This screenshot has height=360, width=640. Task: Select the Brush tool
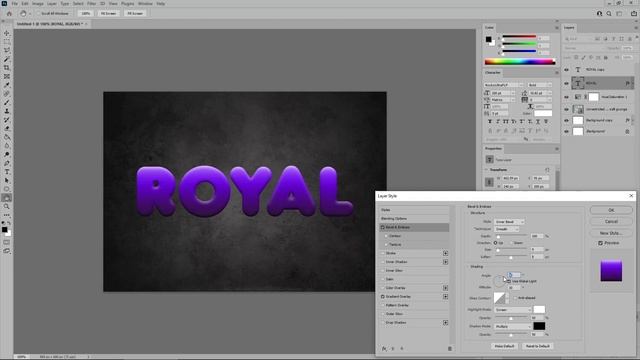7,102
